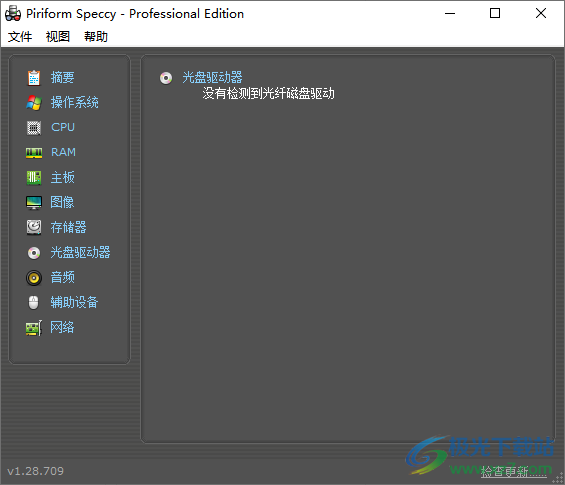Screen dimensions: 565x485
Task: Click the 检查更新 check for updates link
Action: tap(514, 471)
